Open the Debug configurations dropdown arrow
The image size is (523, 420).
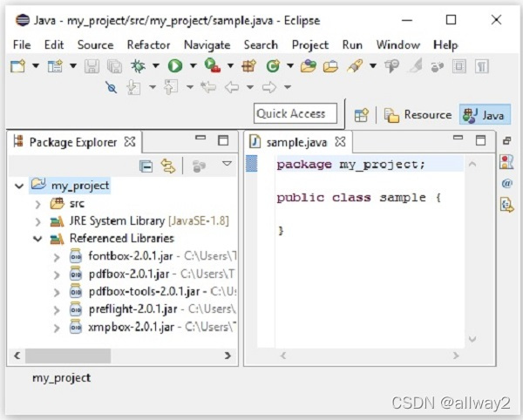[156, 65]
